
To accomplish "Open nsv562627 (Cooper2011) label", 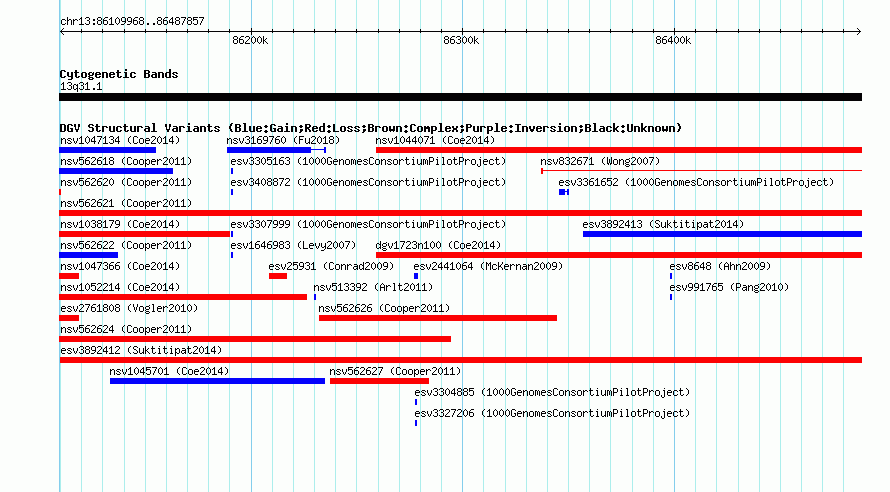I will [395, 371].
